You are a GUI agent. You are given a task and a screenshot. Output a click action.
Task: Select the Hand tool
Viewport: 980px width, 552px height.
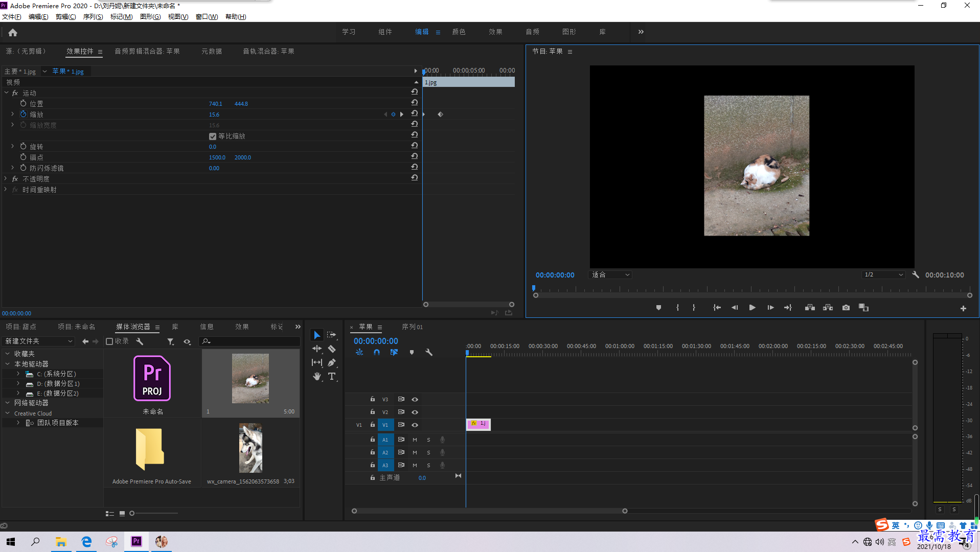(x=317, y=376)
